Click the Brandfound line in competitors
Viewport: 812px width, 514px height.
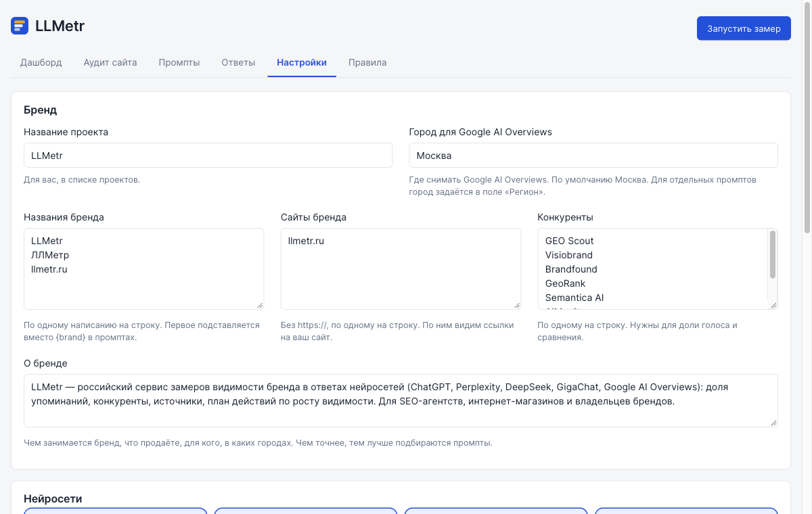[x=571, y=269]
